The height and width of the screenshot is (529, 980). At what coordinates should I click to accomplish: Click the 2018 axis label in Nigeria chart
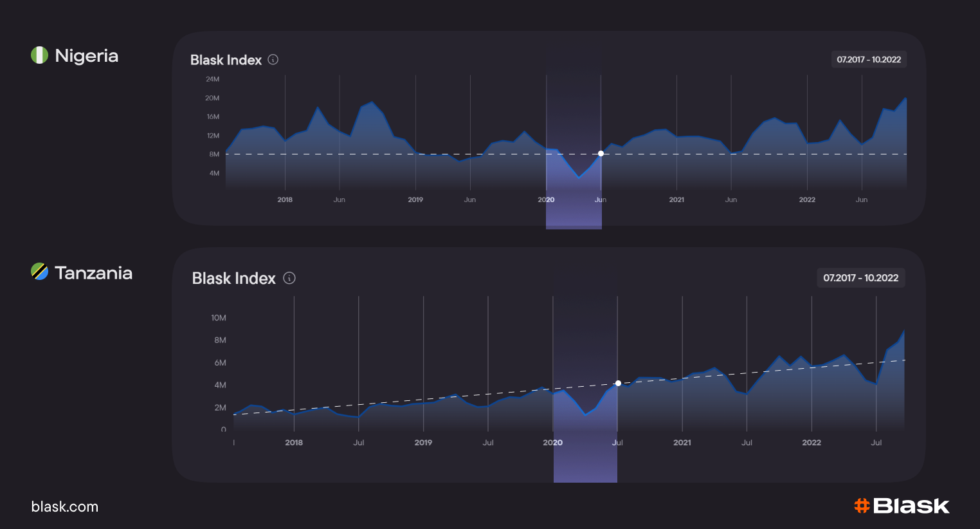click(285, 200)
